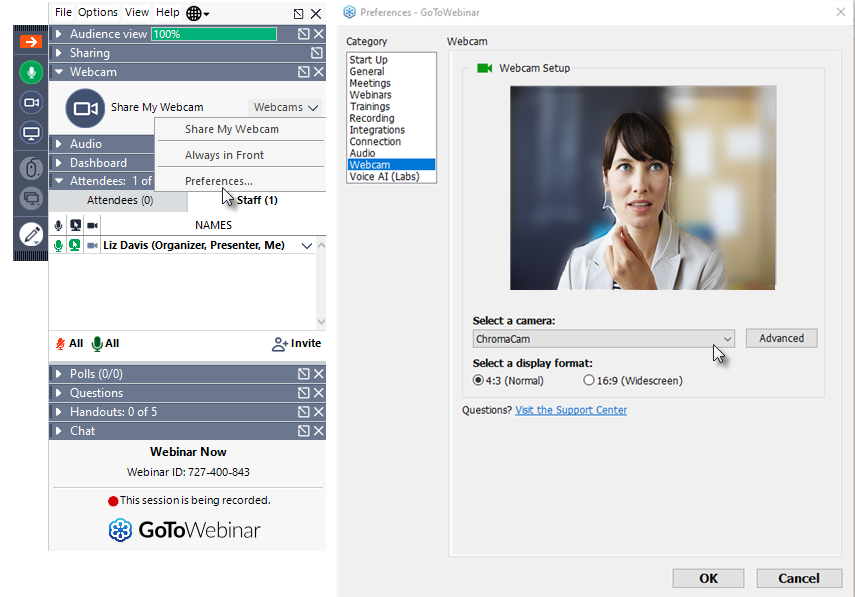This screenshot has height=597, width=855.
Task: Open drawing tools via the pencil icon
Action: (x=30, y=233)
